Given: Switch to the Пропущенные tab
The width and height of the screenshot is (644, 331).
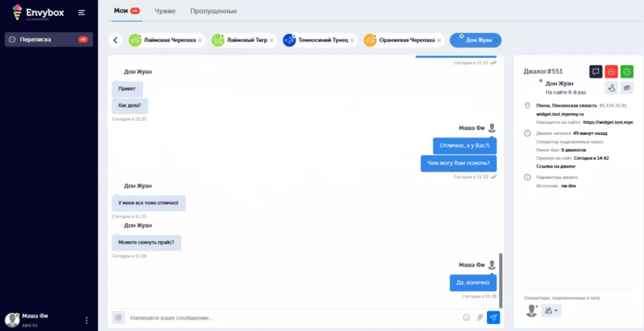Looking at the screenshot, I should (214, 11).
